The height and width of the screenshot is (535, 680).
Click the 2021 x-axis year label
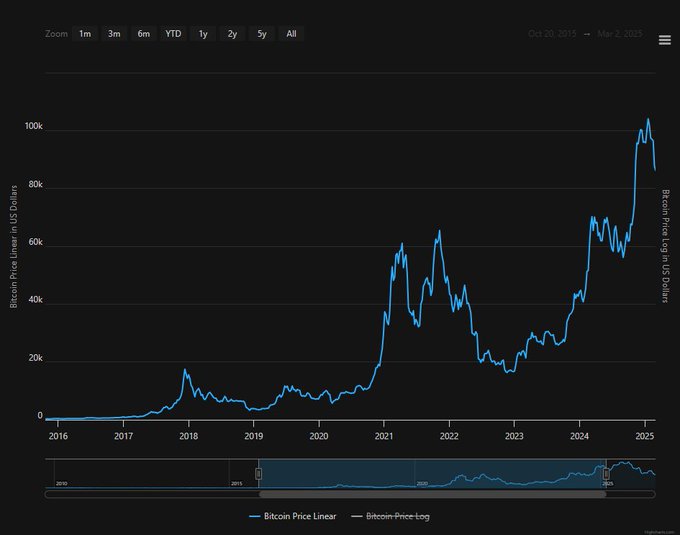coord(384,436)
